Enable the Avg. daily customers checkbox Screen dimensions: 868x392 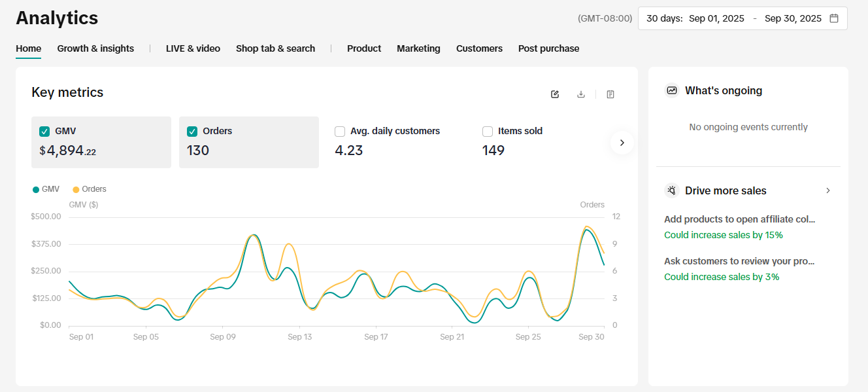tap(339, 131)
